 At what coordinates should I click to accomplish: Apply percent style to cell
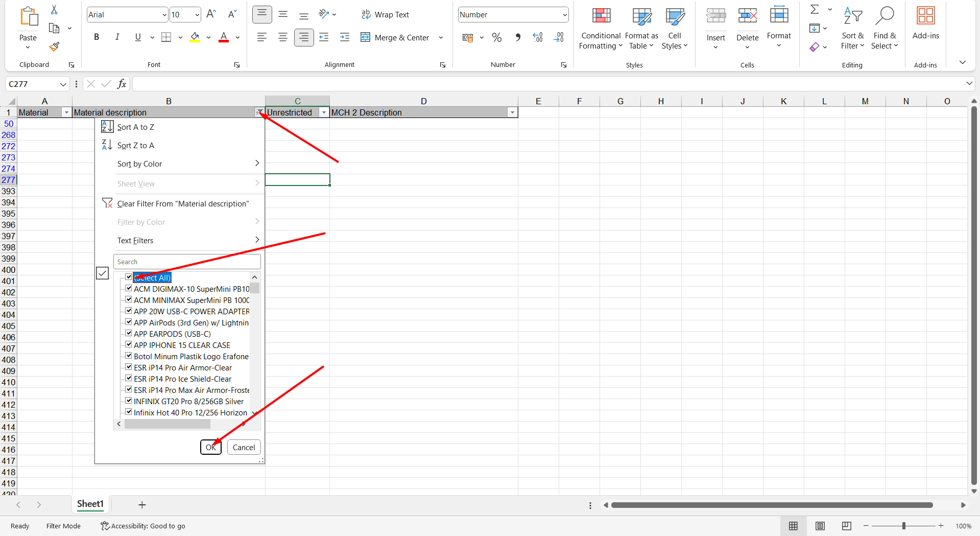(496, 37)
